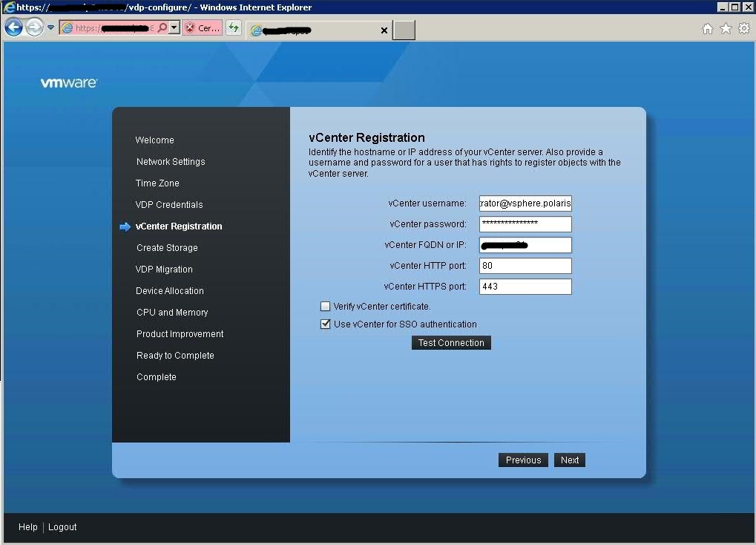Uncheck Use vCenter for SSO authentication
The image size is (756, 545).
326,324
